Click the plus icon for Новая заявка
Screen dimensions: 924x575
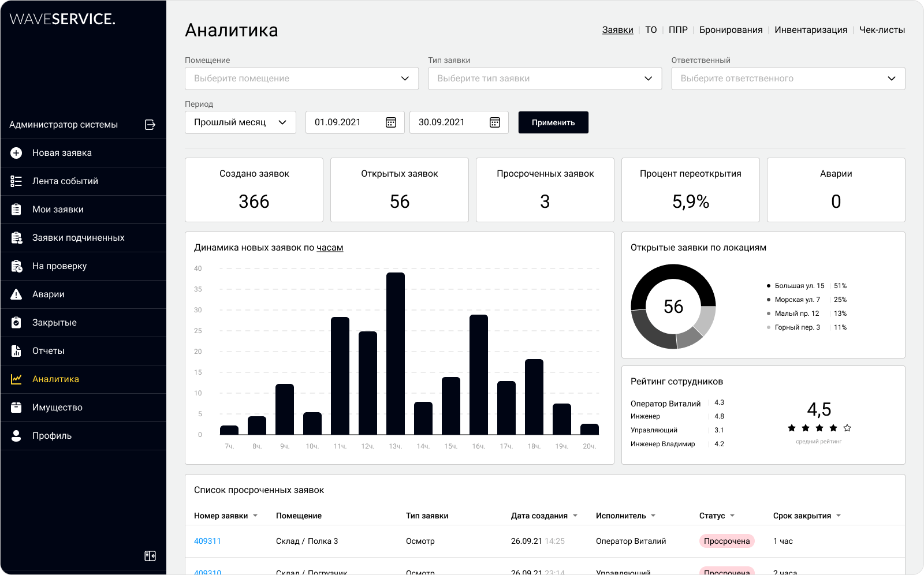point(16,153)
